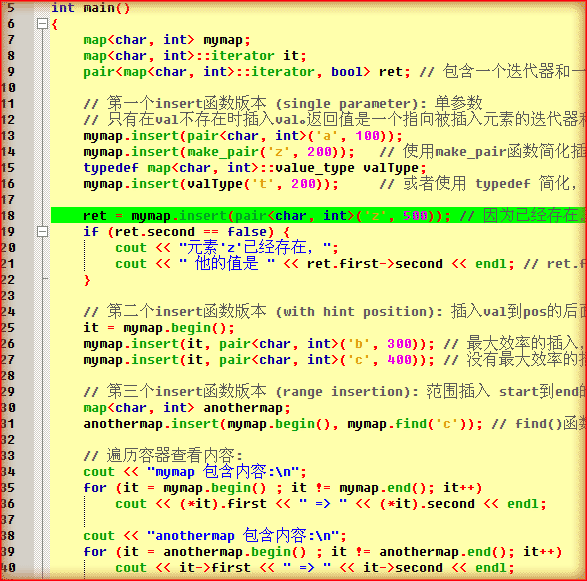Click the string "mymap 包含内容:\n"
Image resolution: width=587 pixels, height=581 pixels.
click(223, 472)
